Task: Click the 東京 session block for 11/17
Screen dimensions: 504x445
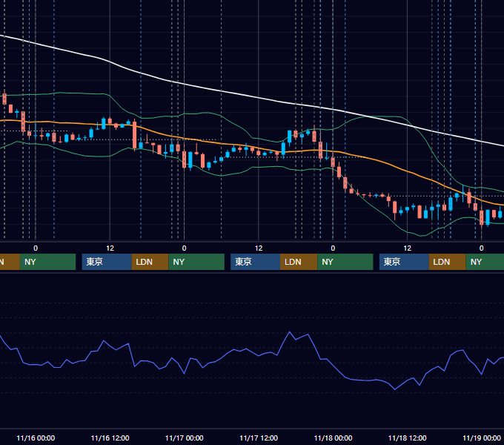Action: click(x=255, y=262)
